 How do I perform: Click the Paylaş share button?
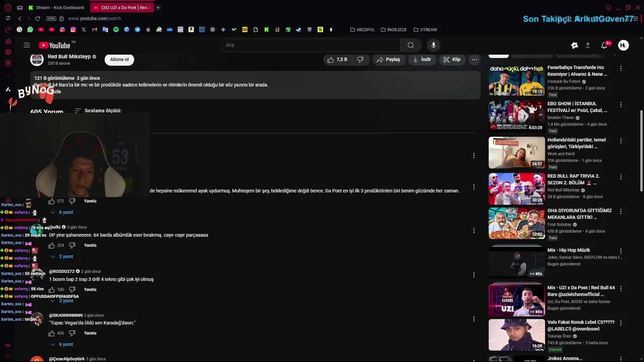pyautogui.click(x=388, y=59)
